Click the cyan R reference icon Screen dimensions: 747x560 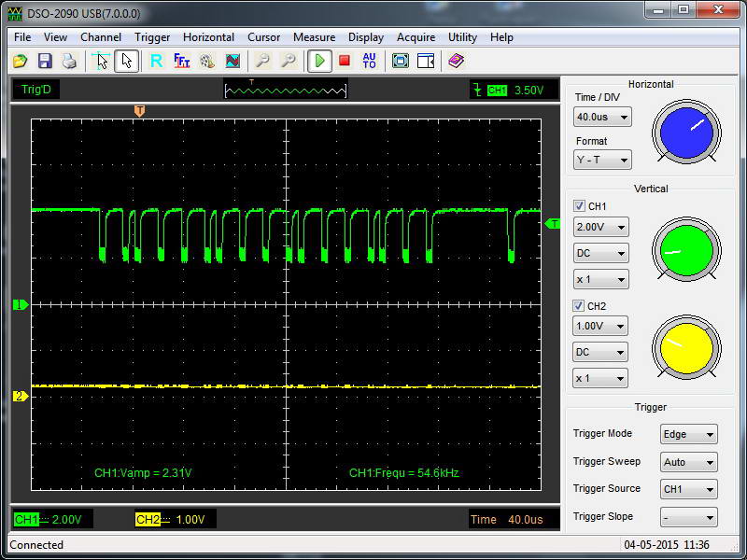156,61
